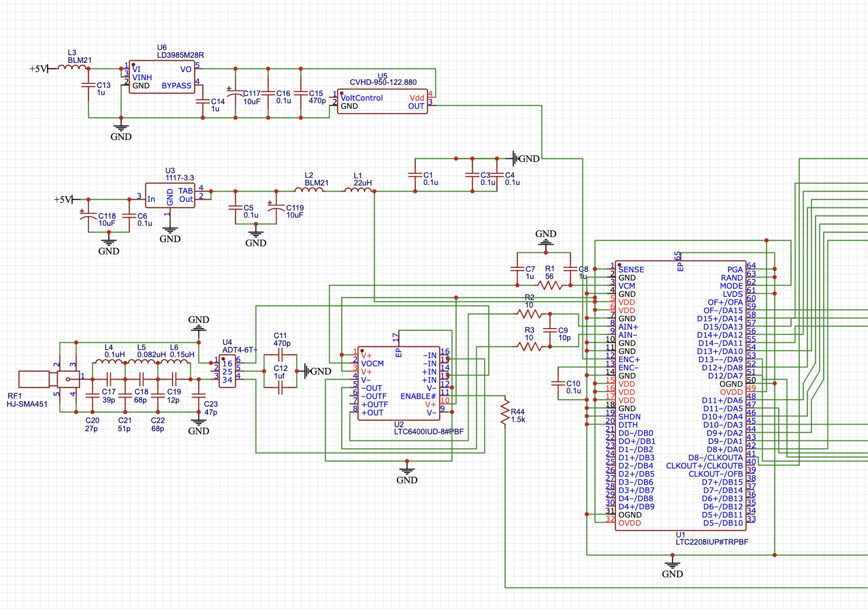Screen dimensions: 868x609
Task: Select the VoltControl pin on U5
Action: 361,98
